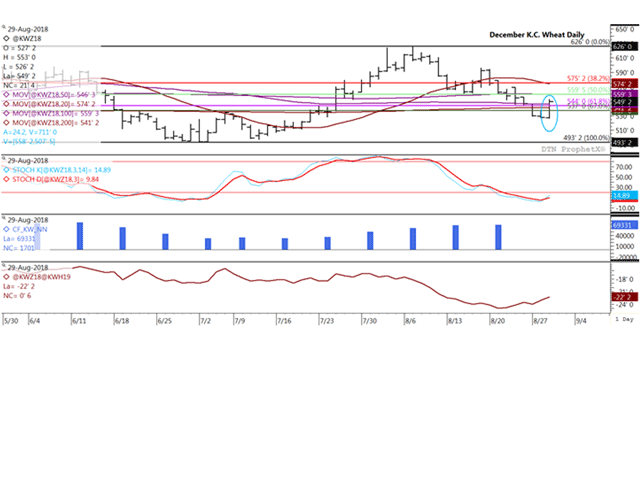Screen dimensions: 640x480
Task: Select the CF_KW_NN legend label
Action: point(30,229)
